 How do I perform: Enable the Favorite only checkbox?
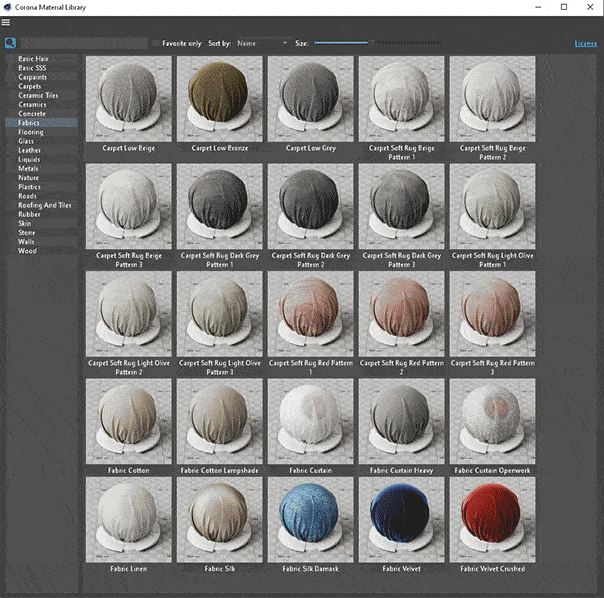pyautogui.click(x=155, y=44)
